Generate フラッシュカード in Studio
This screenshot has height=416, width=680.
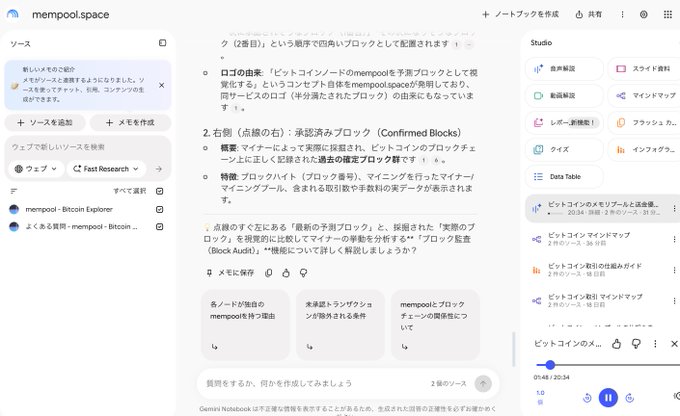644,123
